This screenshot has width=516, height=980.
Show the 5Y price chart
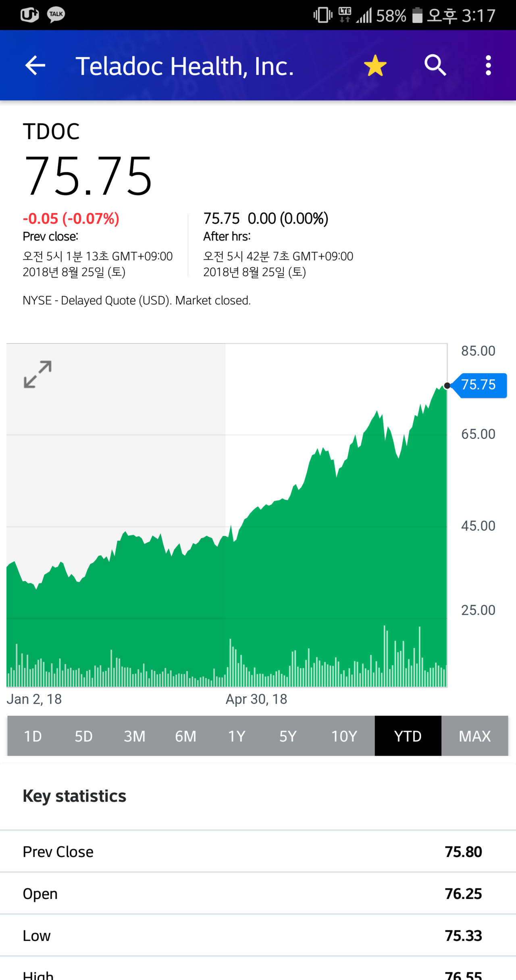[288, 736]
